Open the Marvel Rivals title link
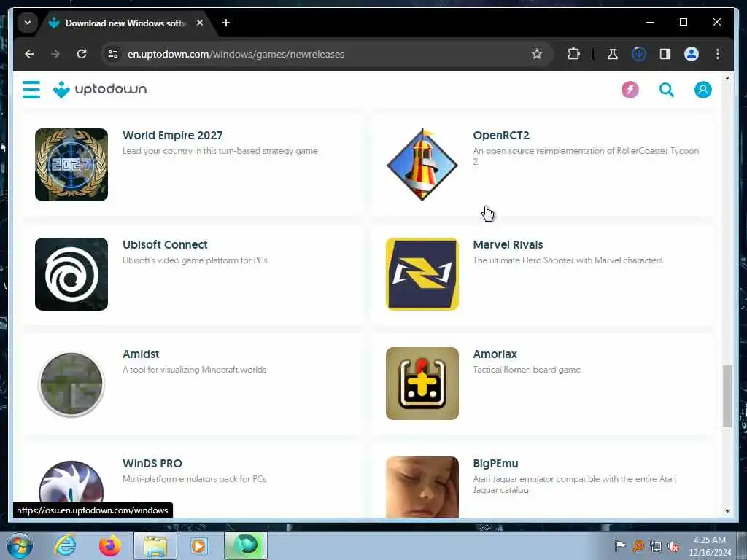This screenshot has height=560, width=747. pos(508,245)
